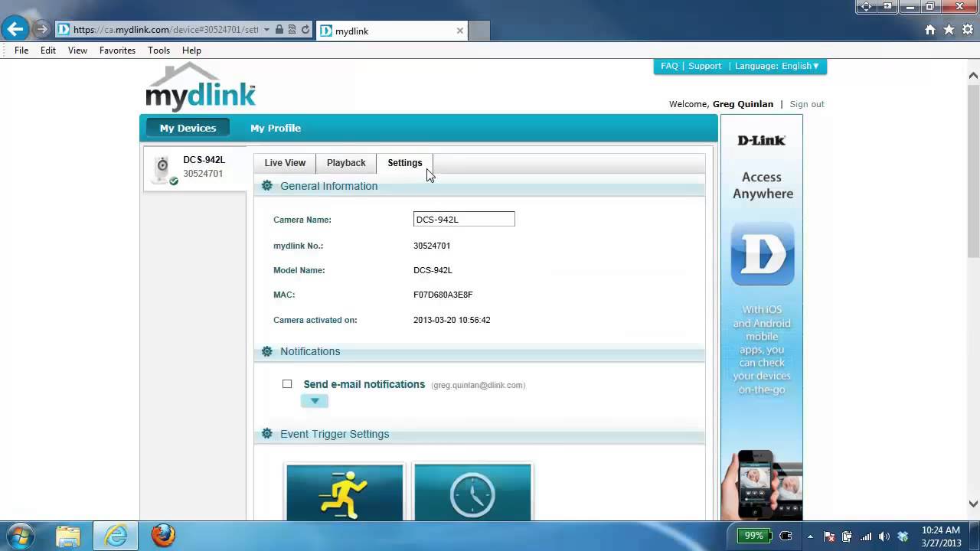Open Firefox from the taskbar
The width and height of the screenshot is (980, 551).
(163, 536)
